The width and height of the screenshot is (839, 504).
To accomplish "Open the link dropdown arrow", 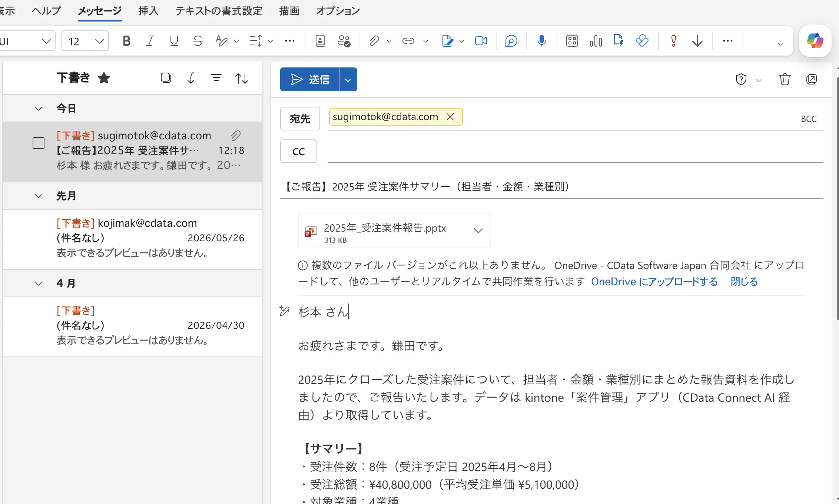I will (x=426, y=41).
